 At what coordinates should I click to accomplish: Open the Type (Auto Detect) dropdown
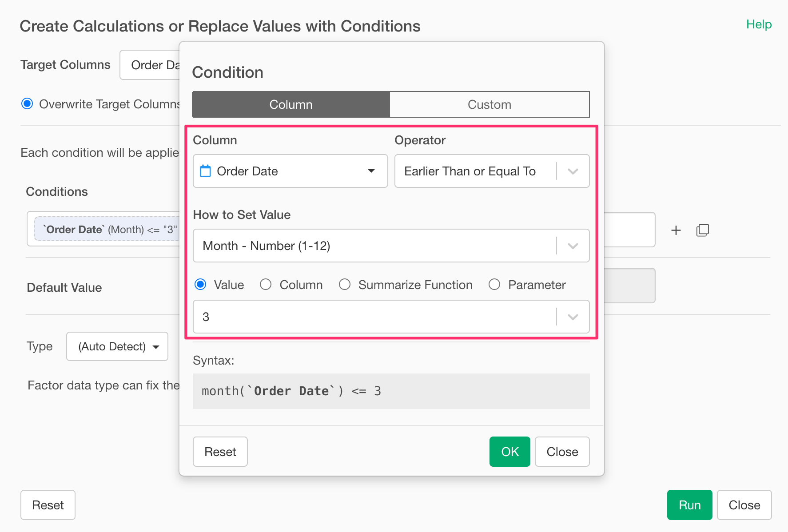tap(117, 346)
